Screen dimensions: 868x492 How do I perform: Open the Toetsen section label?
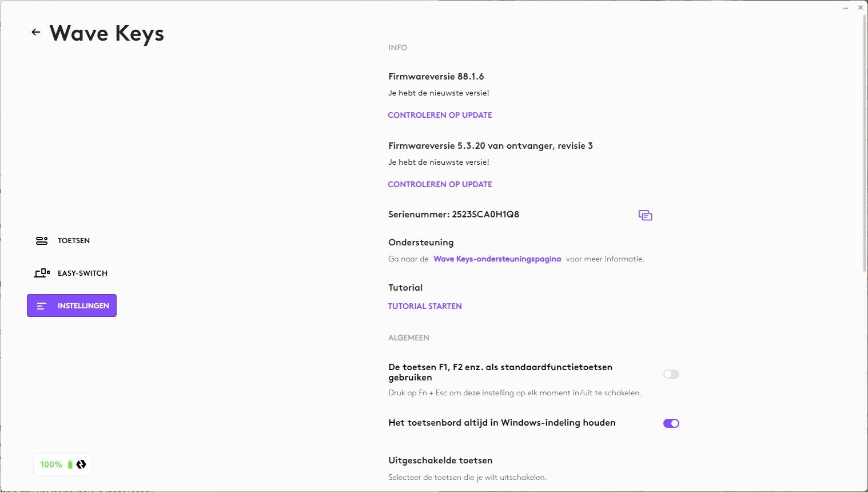[74, 241]
